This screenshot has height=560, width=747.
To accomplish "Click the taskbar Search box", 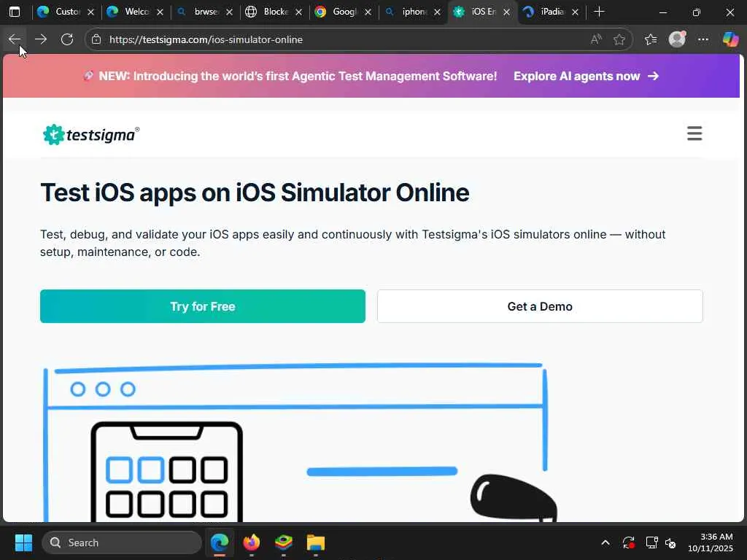I will [x=122, y=542].
